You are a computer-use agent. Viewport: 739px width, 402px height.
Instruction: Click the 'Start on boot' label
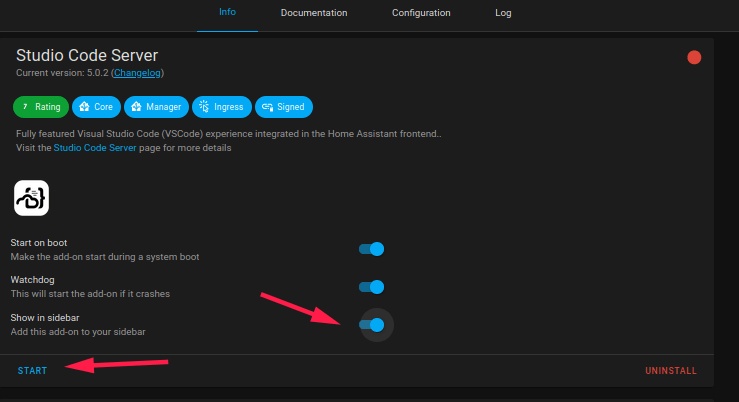[x=39, y=243]
